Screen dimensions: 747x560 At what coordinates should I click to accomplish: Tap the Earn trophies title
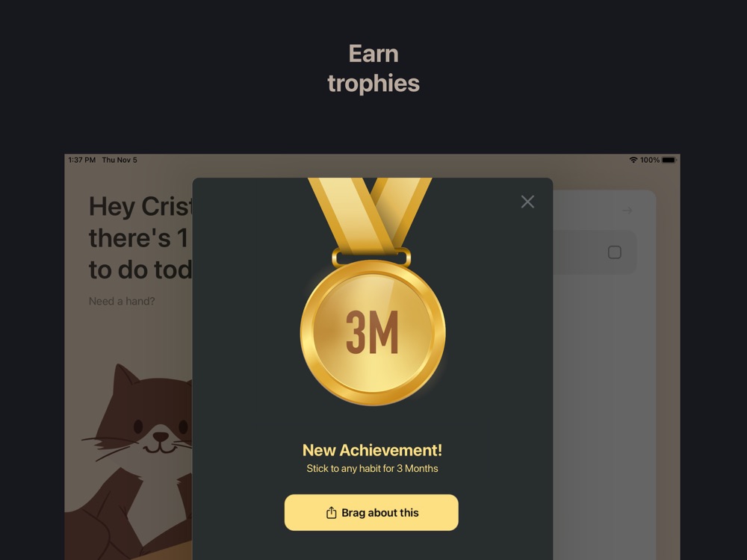(x=373, y=68)
